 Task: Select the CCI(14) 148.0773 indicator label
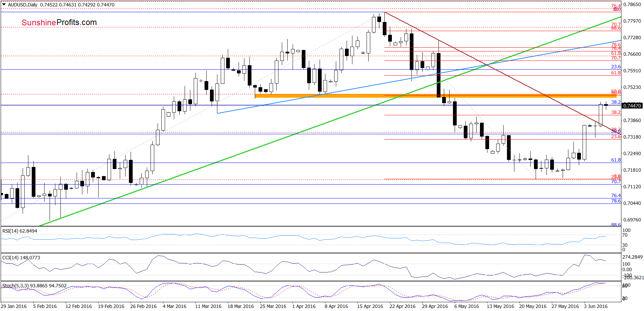point(21,258)
